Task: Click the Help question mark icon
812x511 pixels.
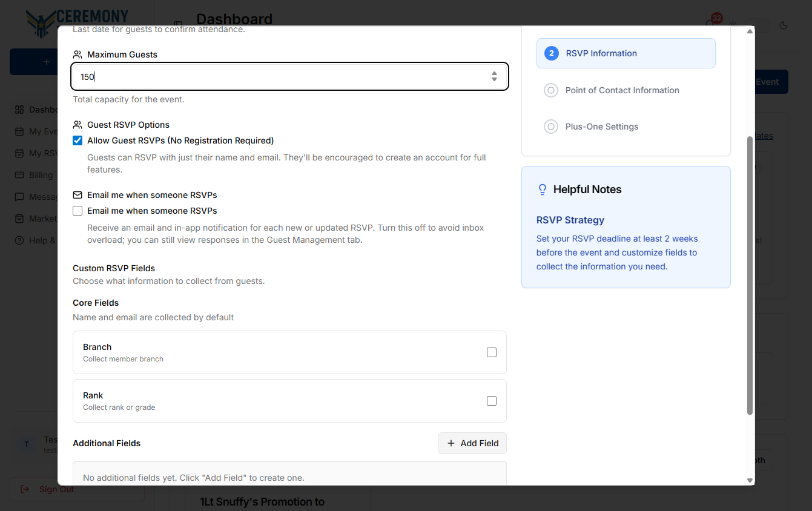Action: click(19, 240)
